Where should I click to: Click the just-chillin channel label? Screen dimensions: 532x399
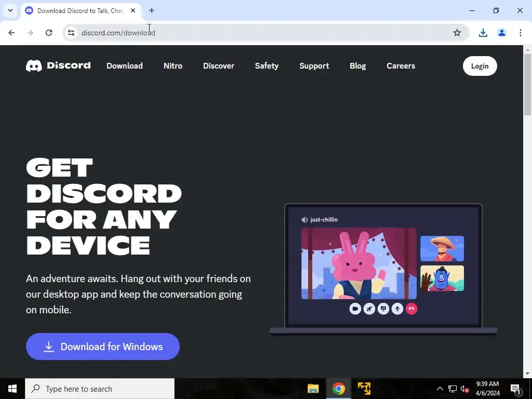[x=324, y=220]
